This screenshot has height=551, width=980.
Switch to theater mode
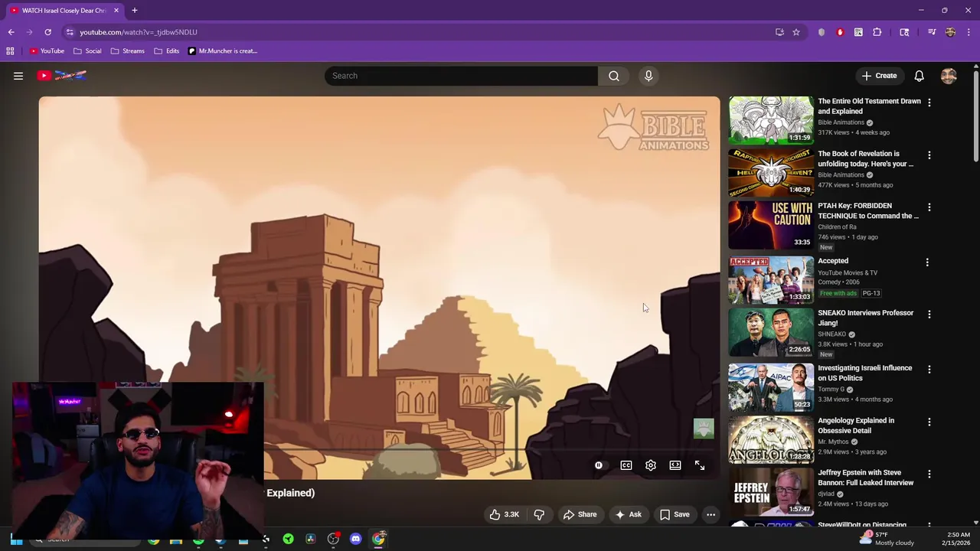675,465
